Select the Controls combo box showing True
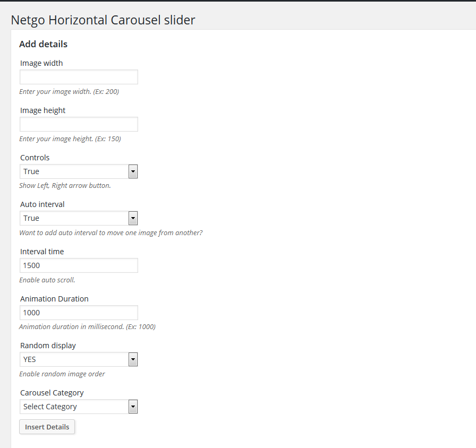 coord(79,171)
